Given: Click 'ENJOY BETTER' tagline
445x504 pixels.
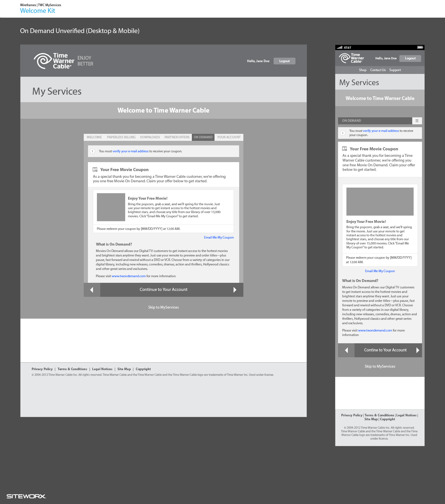Looking at the screenshot, I should [x=85, y=61].
